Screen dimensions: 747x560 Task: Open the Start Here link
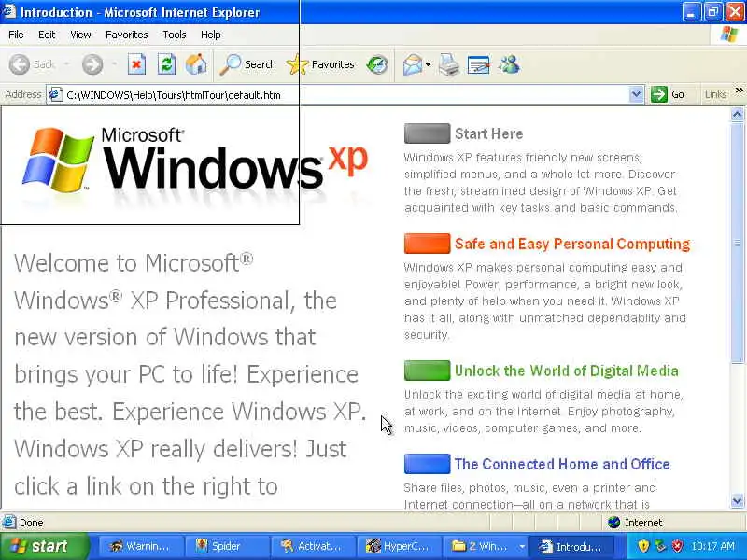coord(488,133)
